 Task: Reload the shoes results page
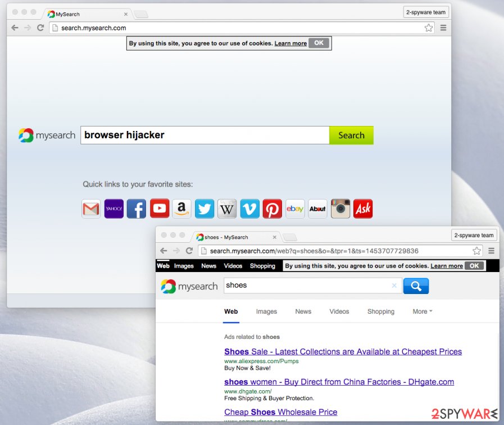[x=189, y=251]
